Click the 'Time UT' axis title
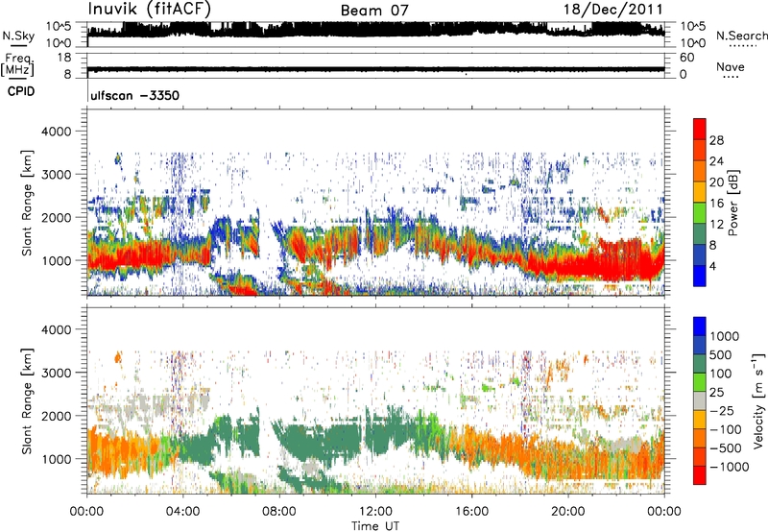768x532 pixels. 375,526
